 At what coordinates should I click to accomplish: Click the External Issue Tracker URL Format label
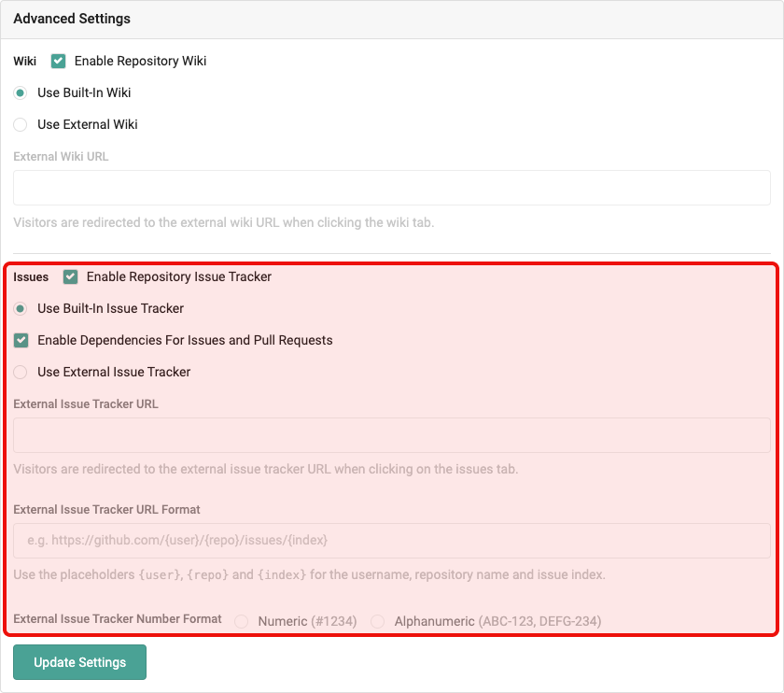tap(106, 509)
